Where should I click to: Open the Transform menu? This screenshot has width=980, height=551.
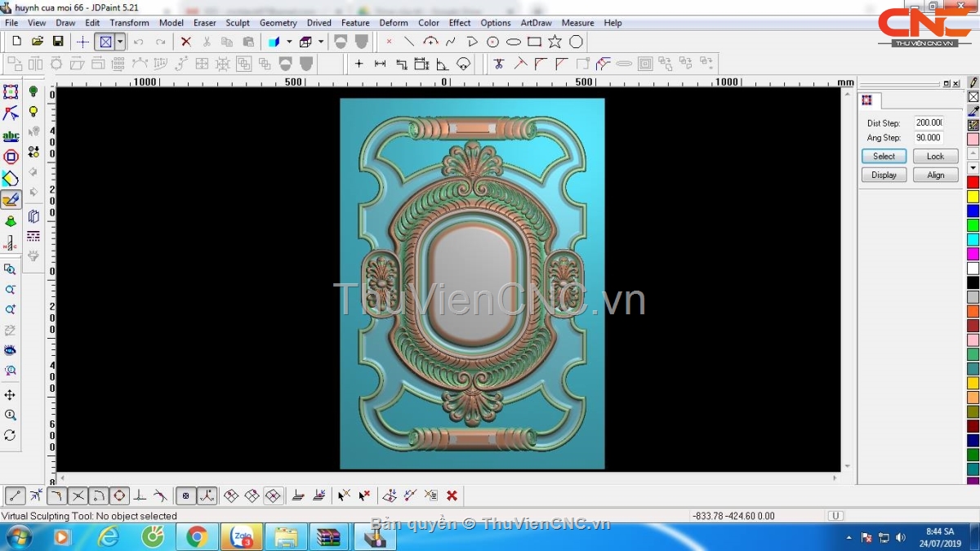click(x=130, y=23)
